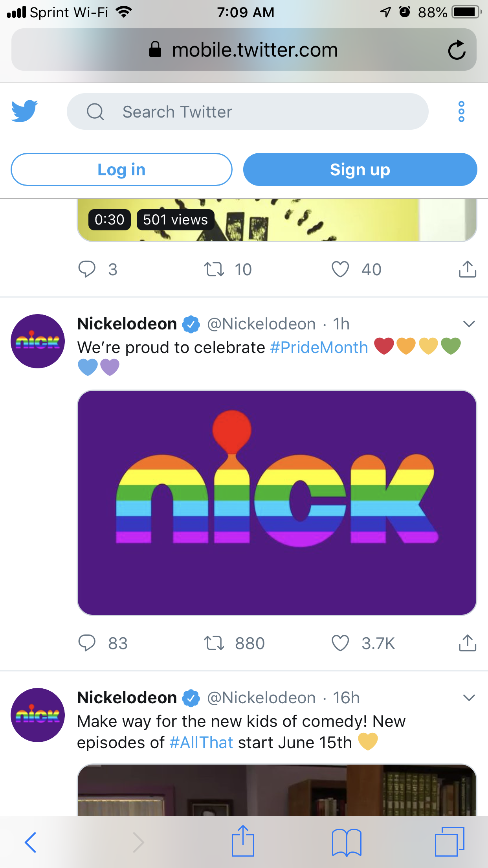
Task: Reply to the Pride Month tweet
Action: (x=87, y=643)
